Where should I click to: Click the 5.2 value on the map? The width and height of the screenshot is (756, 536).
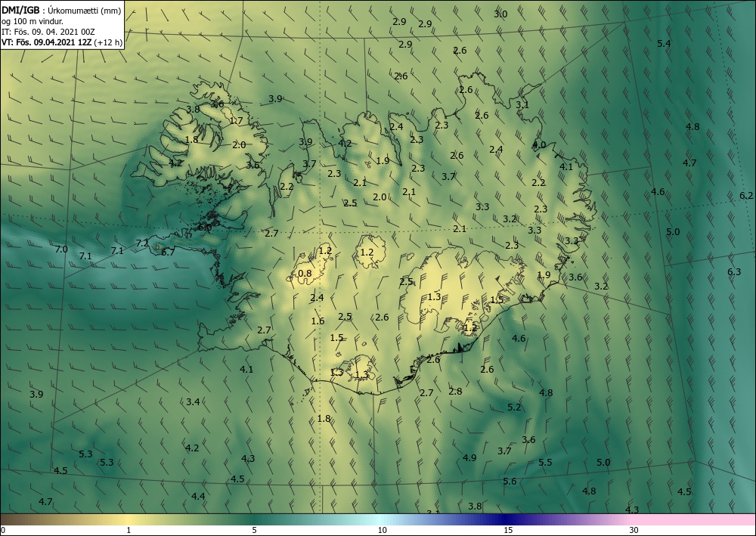[x=514, y=407]
